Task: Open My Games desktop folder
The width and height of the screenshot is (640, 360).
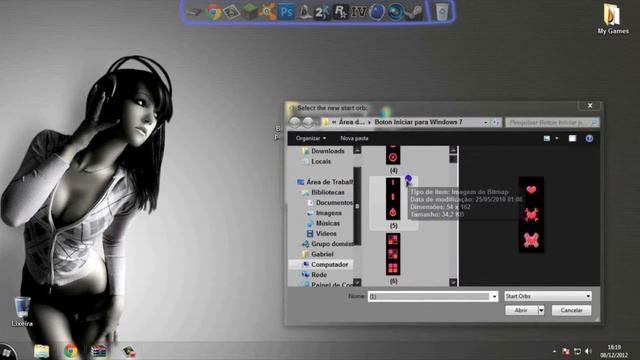Action: tap(613, 18)
